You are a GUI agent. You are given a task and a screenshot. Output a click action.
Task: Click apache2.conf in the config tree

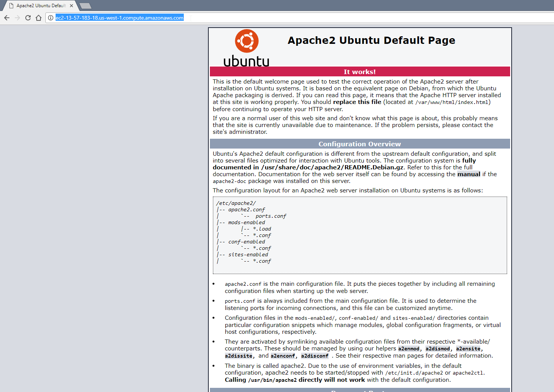click(247, 210)
